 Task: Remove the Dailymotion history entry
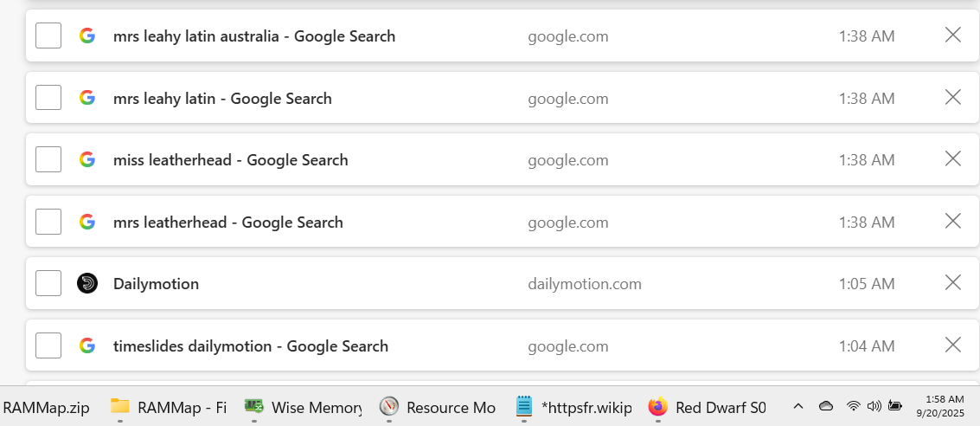click(952, 283)
